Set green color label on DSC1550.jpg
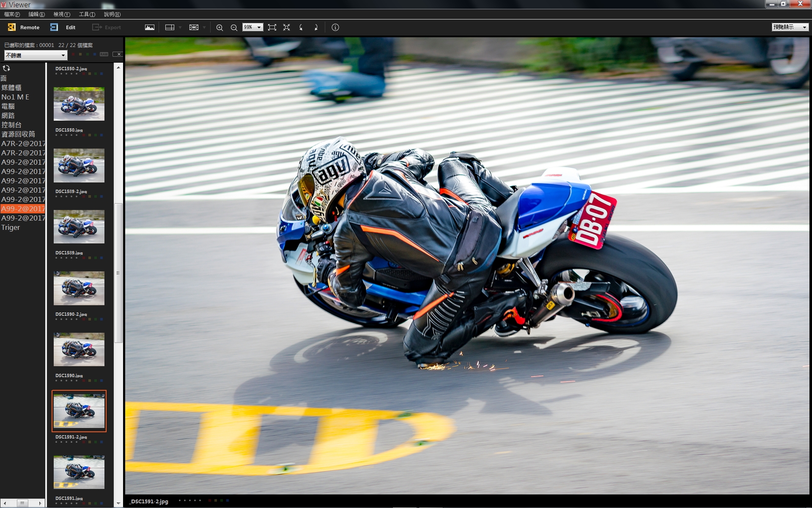 [x=96, y=135]
